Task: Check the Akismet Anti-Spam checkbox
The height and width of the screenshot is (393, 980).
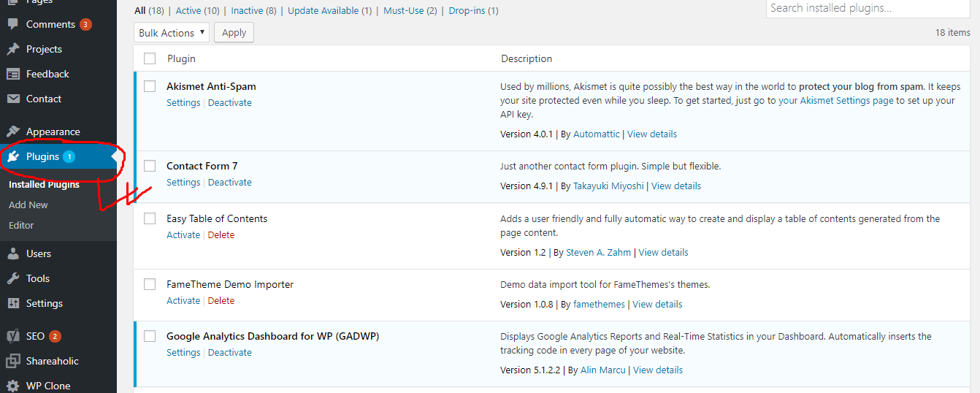Action: click(x=150, y=86)
